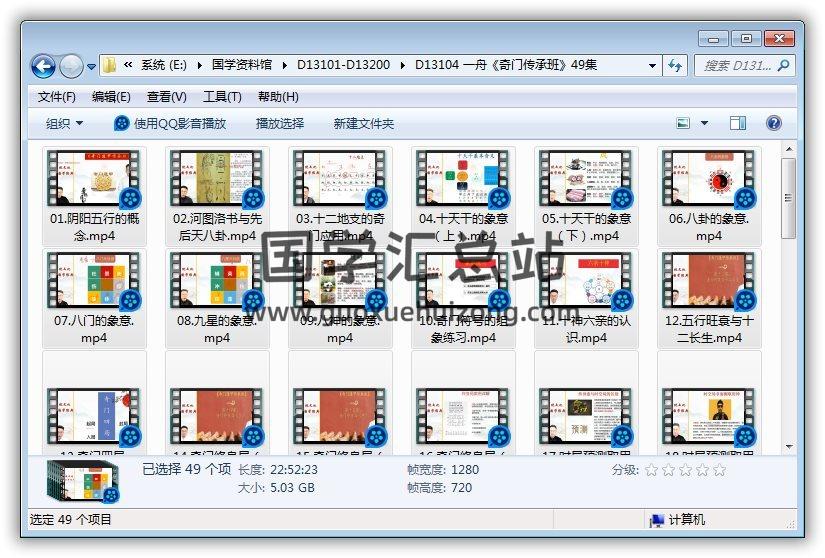This screenshot has width=825, height=558.
Task: Open the 工具(T) menu
Action: tap(222, 97)
